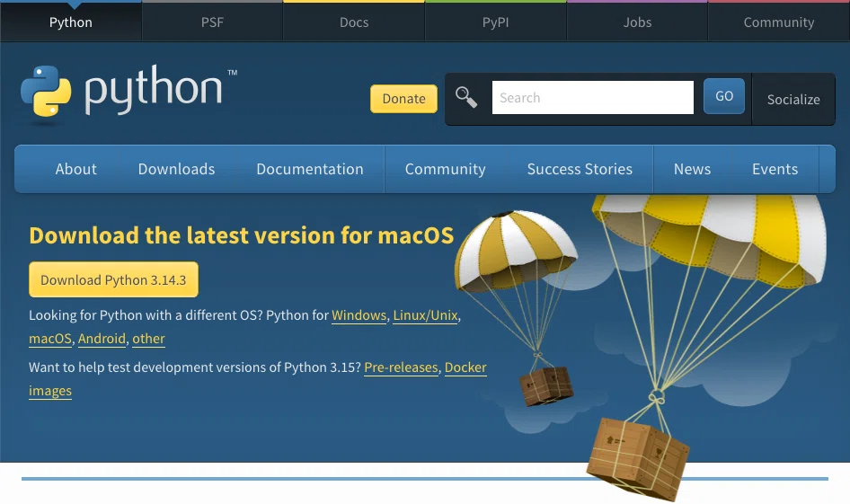850x504 pixels.
Task: Click the small parachute crate illustration
Action: tap(546, 385)
